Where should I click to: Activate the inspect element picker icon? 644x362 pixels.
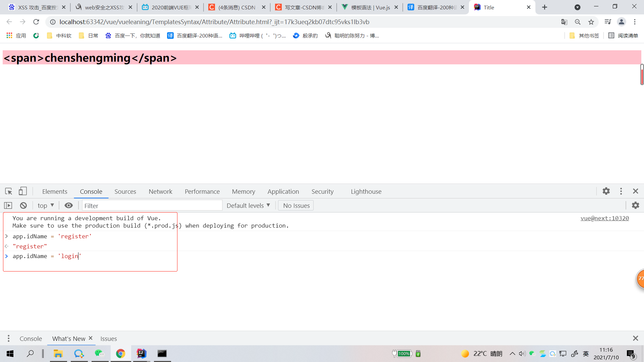9,191
